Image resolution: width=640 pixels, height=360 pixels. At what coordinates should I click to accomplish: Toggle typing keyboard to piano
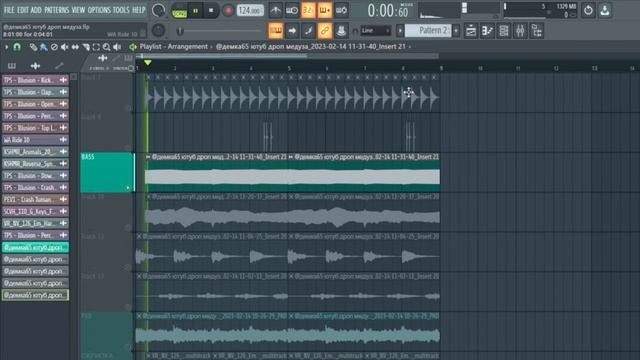(x=276, y=31)
